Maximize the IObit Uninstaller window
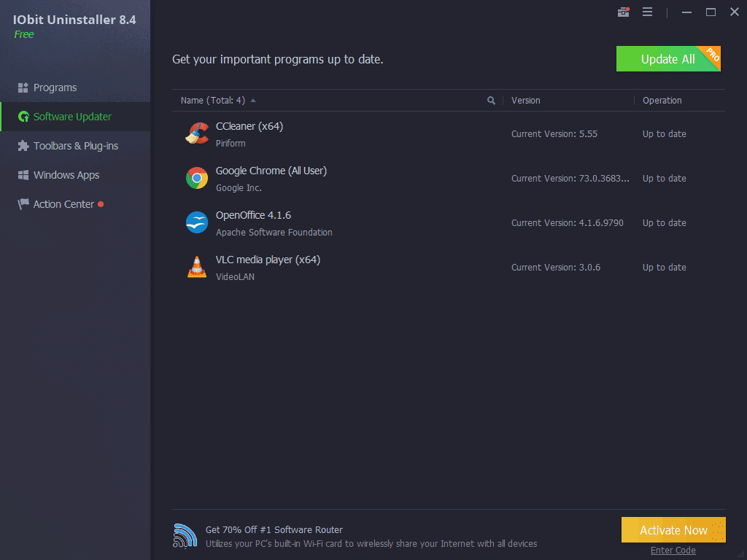This screenshot has width=747, height=560. pos(711,12)
